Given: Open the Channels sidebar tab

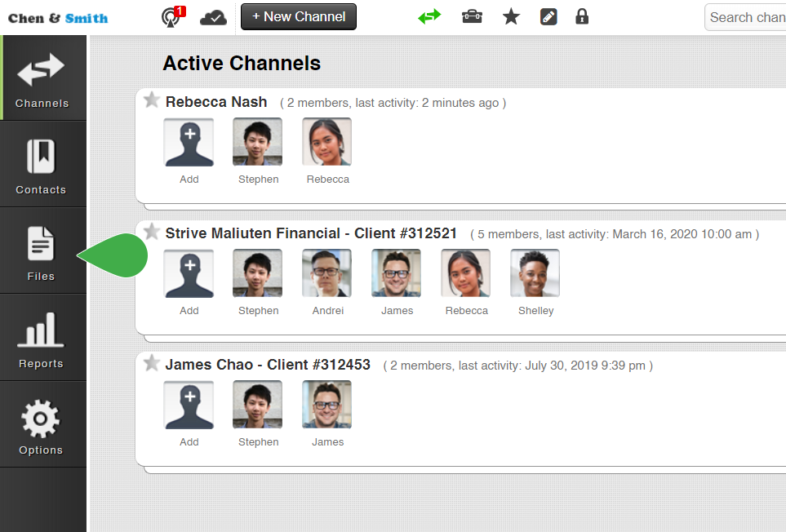Looking at the screenshot, I should (x=43, y=78).
